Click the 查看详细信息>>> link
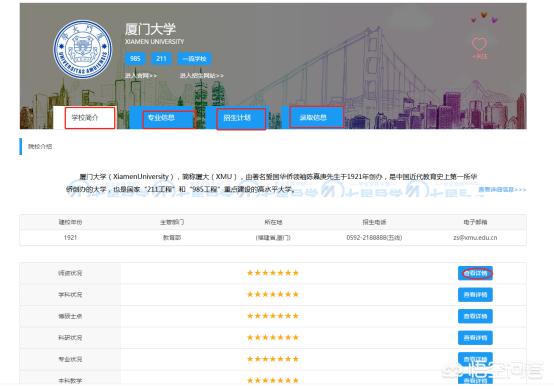 [x=502, y=190]
